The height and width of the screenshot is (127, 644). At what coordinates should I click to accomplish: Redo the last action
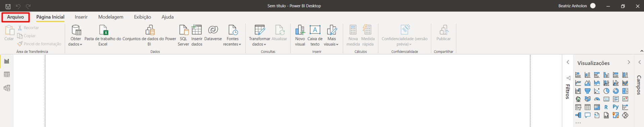coord(28,6)
